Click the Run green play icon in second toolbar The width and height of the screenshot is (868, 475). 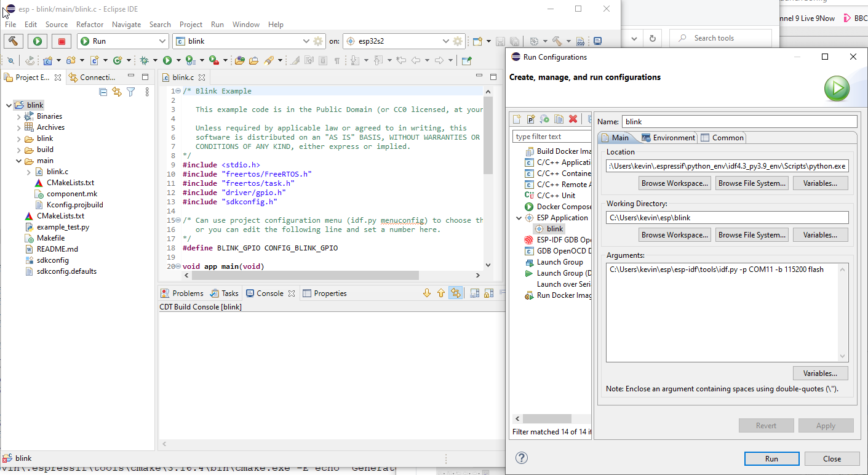pyautogui.click(x=167, y=60)
